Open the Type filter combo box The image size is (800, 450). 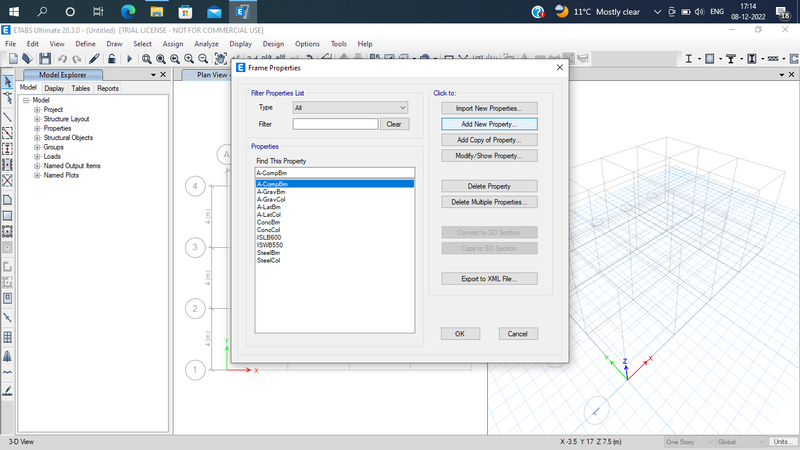[350, 108]
